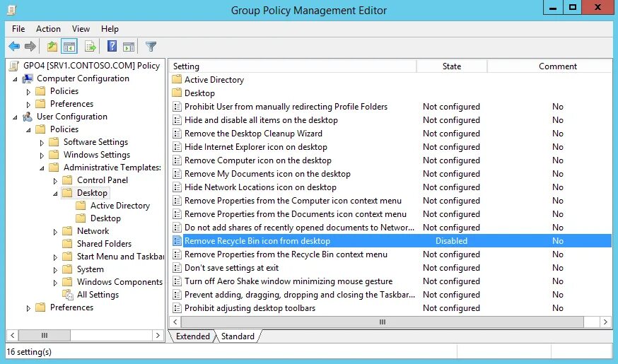Click the tree pane right scroll arrow

point(158,335)
